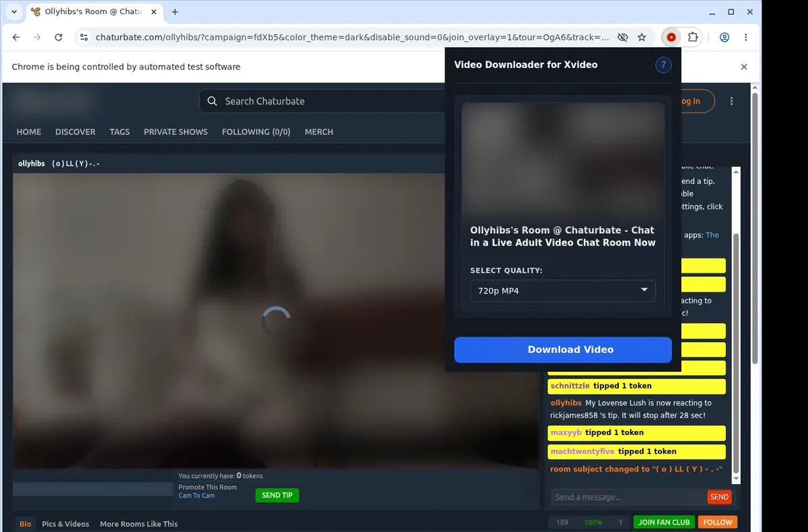Go forward in browser history
Image resolution: width=808 pixels, height=532 pixels.
coord(37,38)
